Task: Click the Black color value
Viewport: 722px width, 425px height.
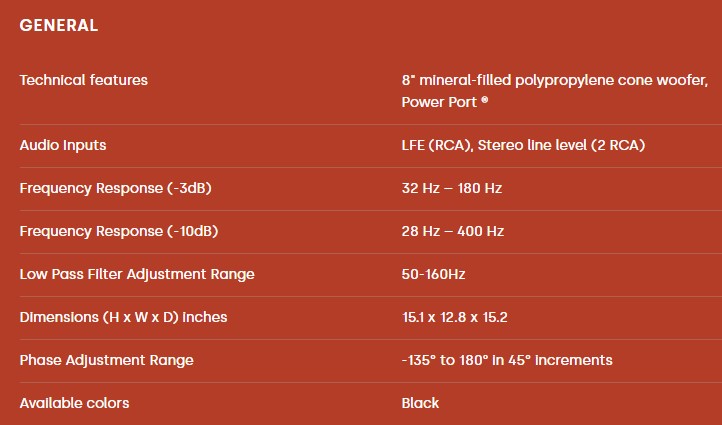Action: (420, 403)
